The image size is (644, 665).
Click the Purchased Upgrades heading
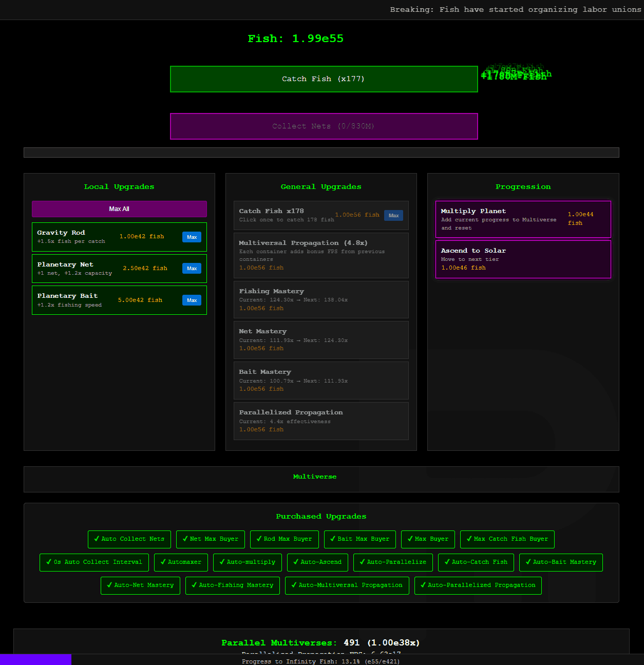(x=321, y=517)
